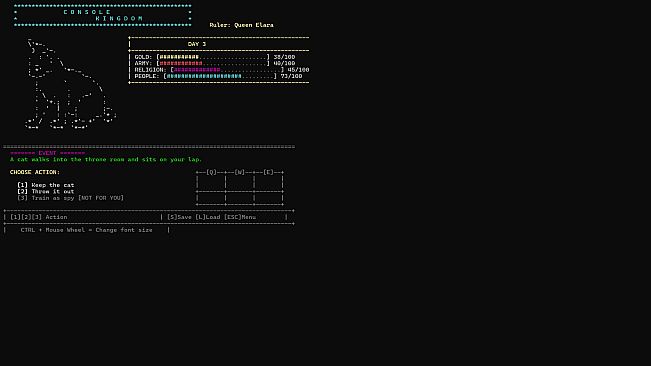The height and width of the screenshot is (366, 651).
Task: Open the ESC Menu shortcut
Action: [x=240, y=217]
